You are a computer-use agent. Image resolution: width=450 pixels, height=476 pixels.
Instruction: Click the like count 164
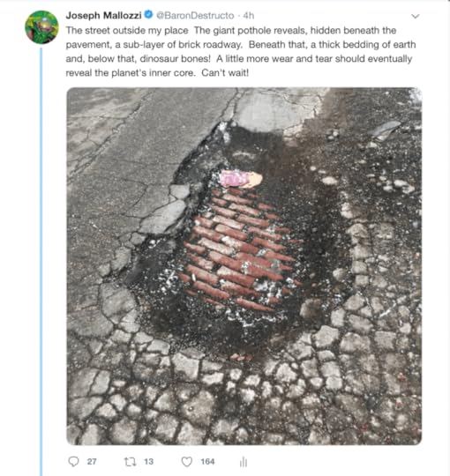click(207, 462)
